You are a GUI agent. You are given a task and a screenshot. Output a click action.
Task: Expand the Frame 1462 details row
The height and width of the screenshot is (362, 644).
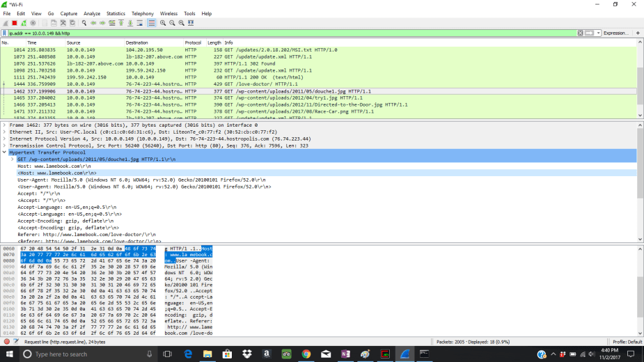4,125
